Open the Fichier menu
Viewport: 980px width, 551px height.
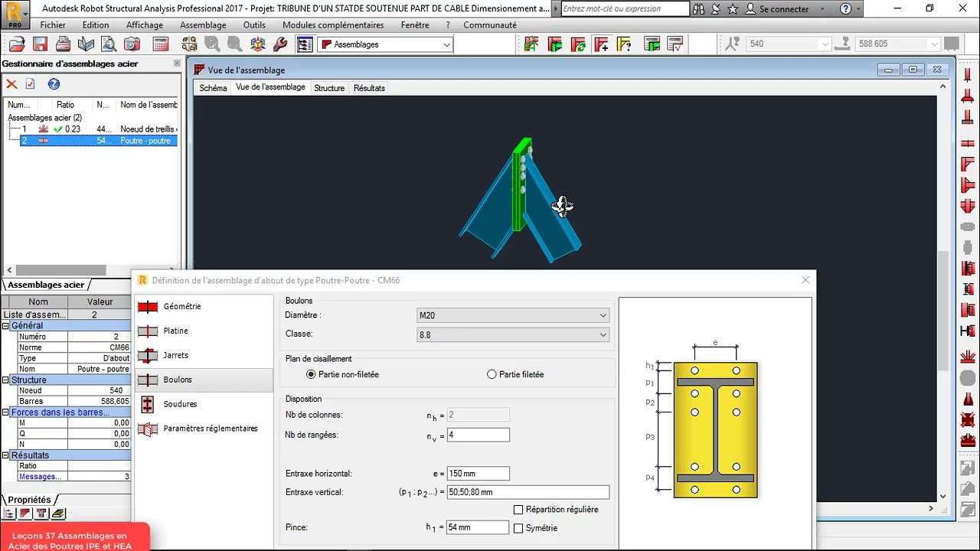point(53,25)
